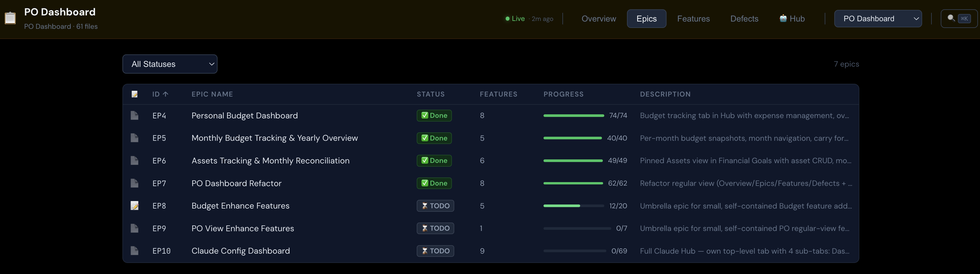Open Personal Budget Dashboard epic
The height and width of the screenshot is (274, 980).
[244, 115]
